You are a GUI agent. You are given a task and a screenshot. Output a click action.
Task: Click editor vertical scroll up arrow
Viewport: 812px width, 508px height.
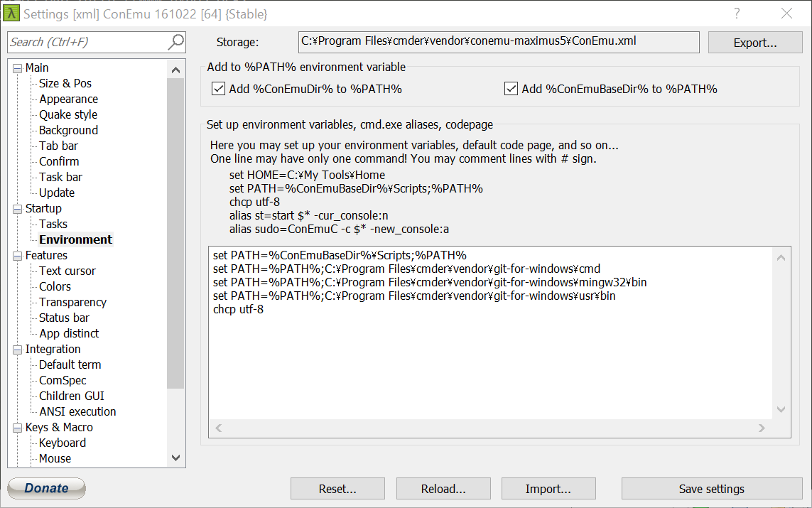(x=781, y=257)
